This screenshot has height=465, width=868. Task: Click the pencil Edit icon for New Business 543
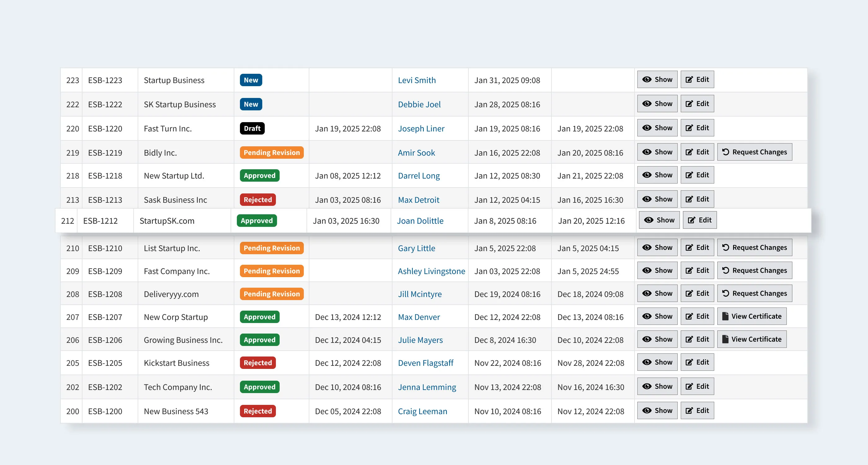pyautogui.click(x=689, y=410)
